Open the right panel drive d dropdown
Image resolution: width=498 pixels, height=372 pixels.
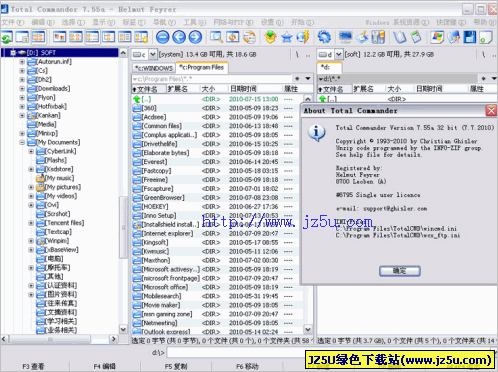click(x=339, y=54)
